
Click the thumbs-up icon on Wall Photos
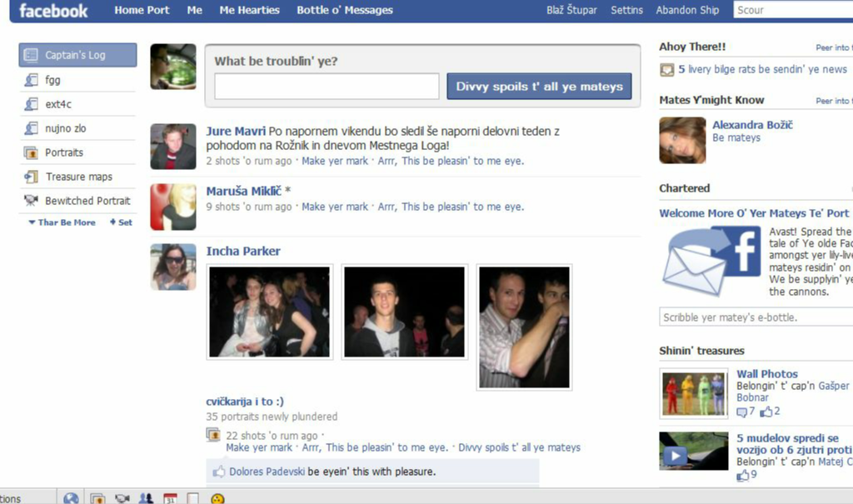(766, 412)
